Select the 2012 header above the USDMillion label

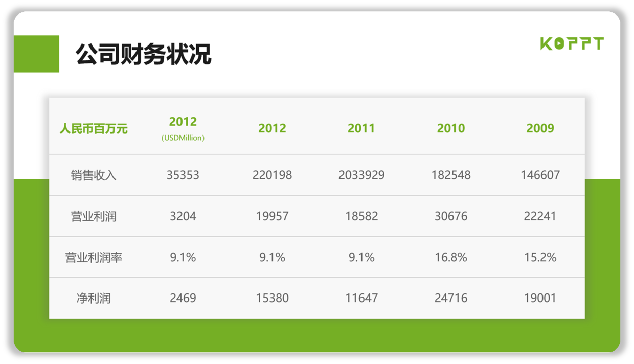pyautogui.click(x=183, y=122)
